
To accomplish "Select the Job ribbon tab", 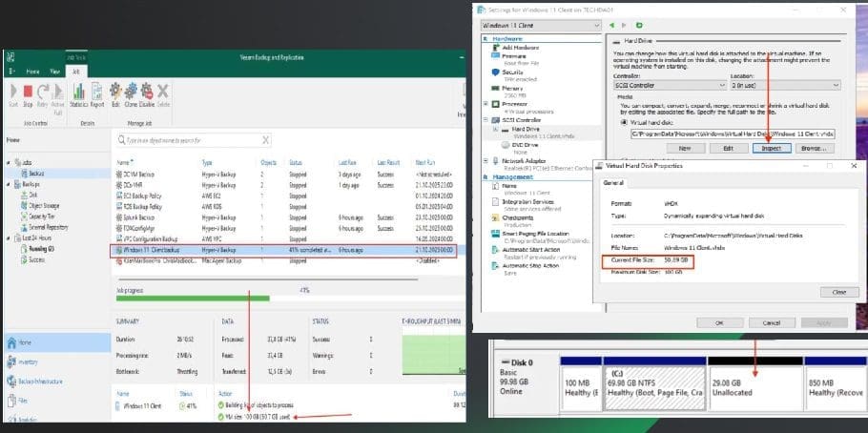I will point(76,72).
